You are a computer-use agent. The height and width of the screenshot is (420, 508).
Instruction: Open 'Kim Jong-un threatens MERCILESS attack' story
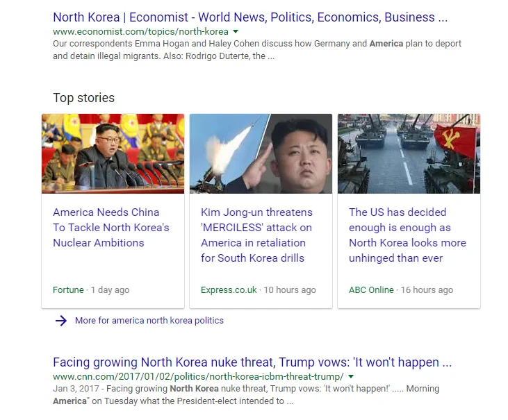click(256, 235)
